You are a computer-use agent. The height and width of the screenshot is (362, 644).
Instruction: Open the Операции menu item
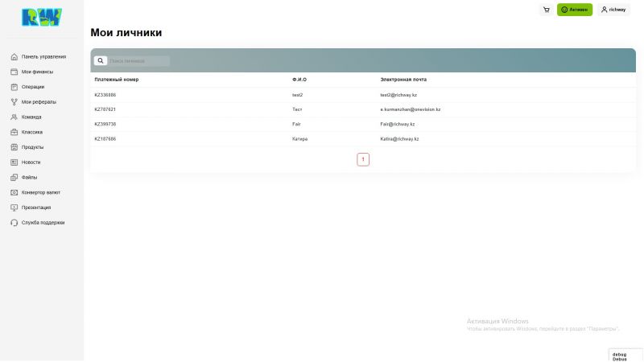pyautogui.click(x=33, y=87)
